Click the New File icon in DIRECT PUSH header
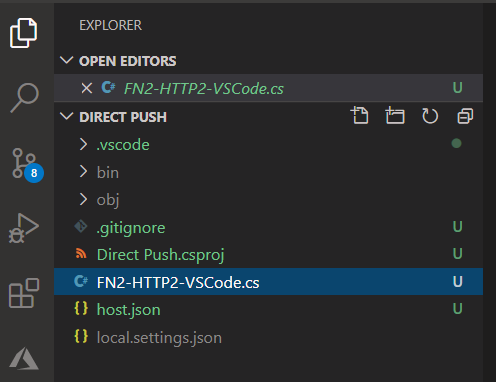 (x=360, y=116)
